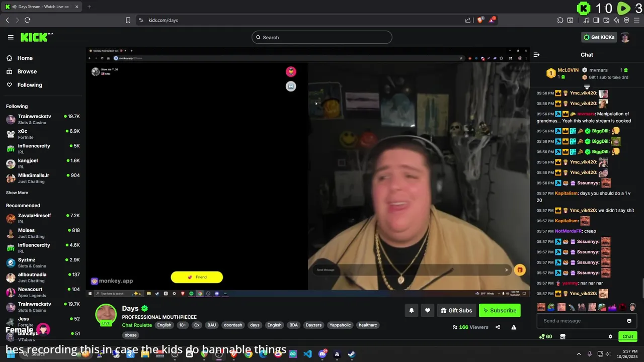Toggle notifications bell for Days
Image resolution: width=644 pixels, height=362 pixels.
411,311
